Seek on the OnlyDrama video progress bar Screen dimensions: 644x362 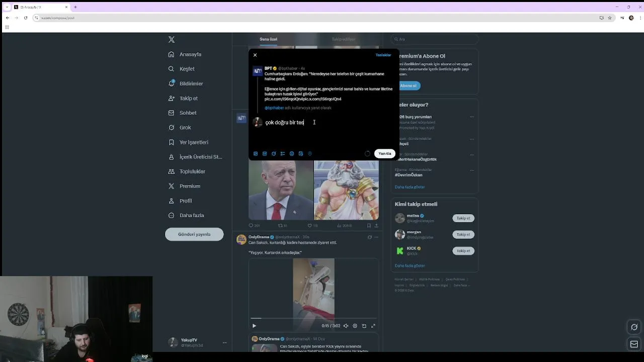313,318
